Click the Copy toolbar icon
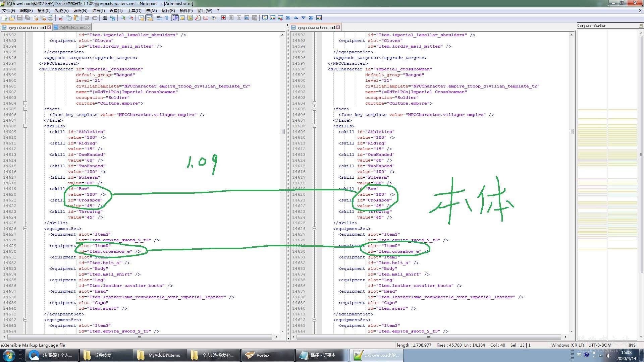 69,18
